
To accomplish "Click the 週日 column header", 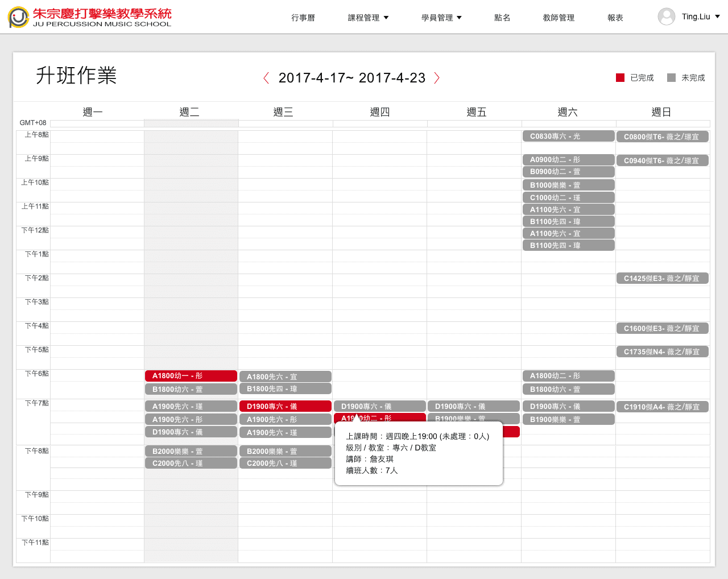I will click(661, 112).
